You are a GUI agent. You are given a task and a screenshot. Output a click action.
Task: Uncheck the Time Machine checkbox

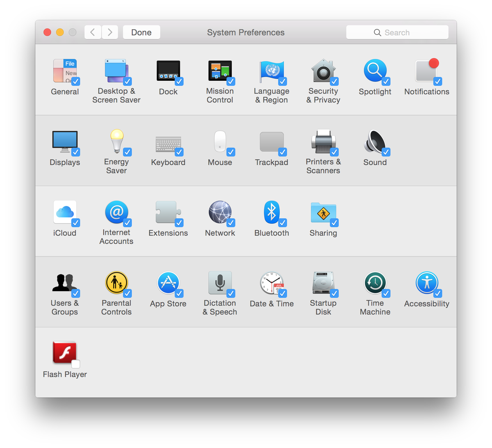pos(386,293)
